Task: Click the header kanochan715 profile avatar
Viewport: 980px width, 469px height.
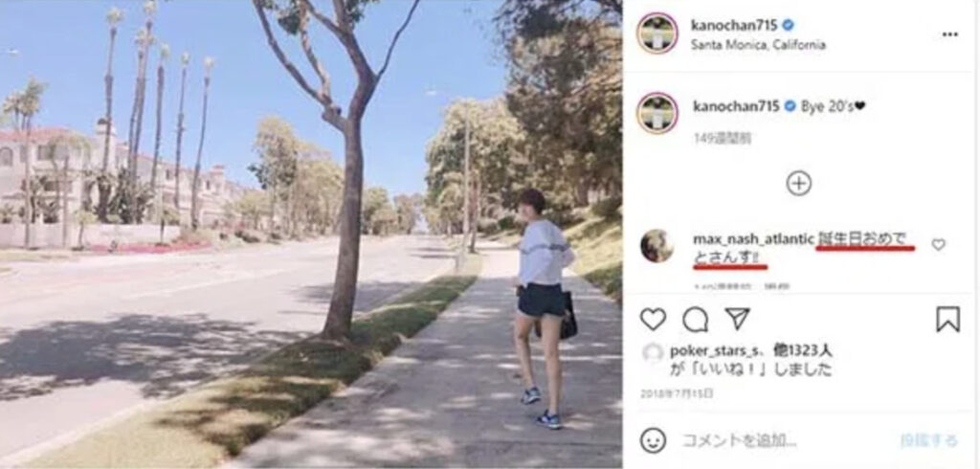Action: click(657, 33)
